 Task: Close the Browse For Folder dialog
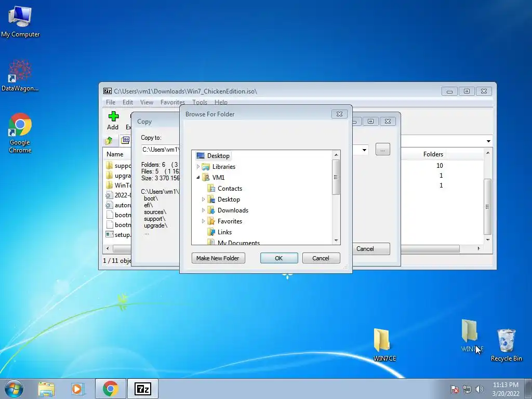click(x=339, y=114)
